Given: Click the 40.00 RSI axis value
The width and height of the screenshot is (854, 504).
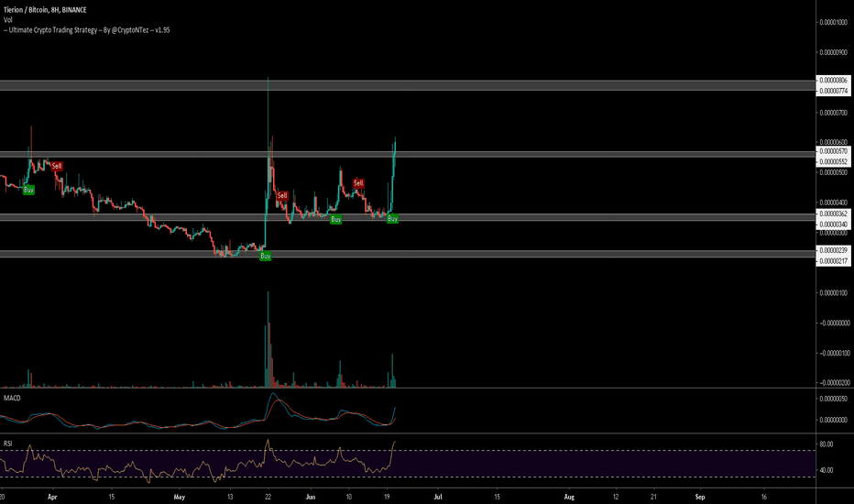Looking at the screenshot, I should point(827,470).
